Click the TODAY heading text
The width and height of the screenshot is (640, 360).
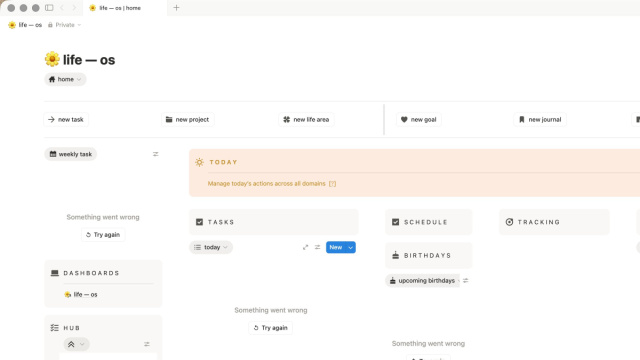pos(223,162)
